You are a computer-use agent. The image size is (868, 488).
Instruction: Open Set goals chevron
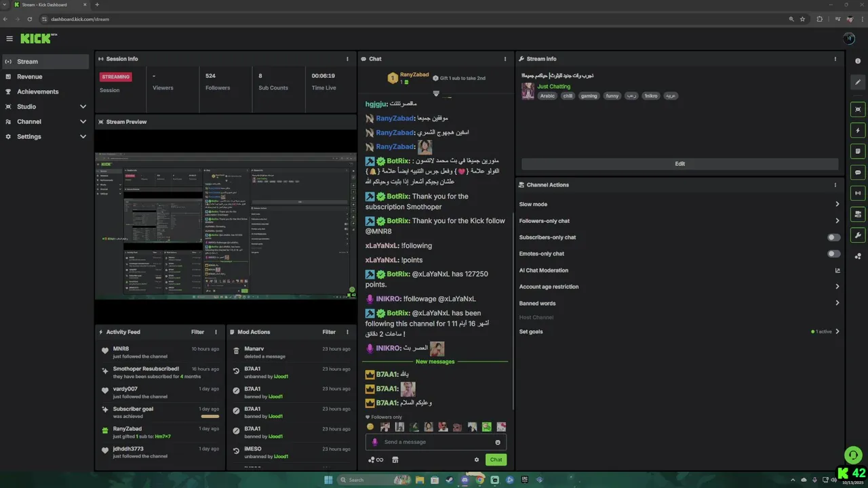837,331
